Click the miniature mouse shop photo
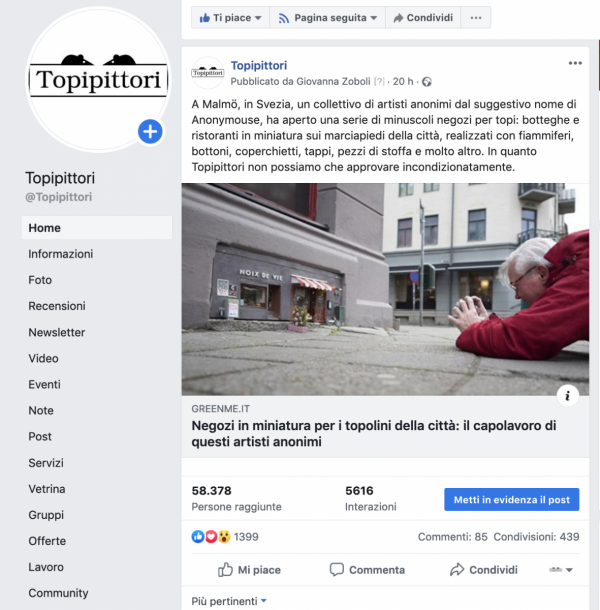Screen dimensions: 600x610 tap(385, 289)
